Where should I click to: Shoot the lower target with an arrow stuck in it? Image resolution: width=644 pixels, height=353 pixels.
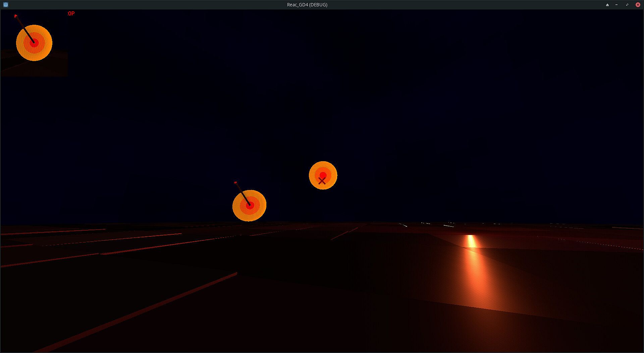point(249,205)
